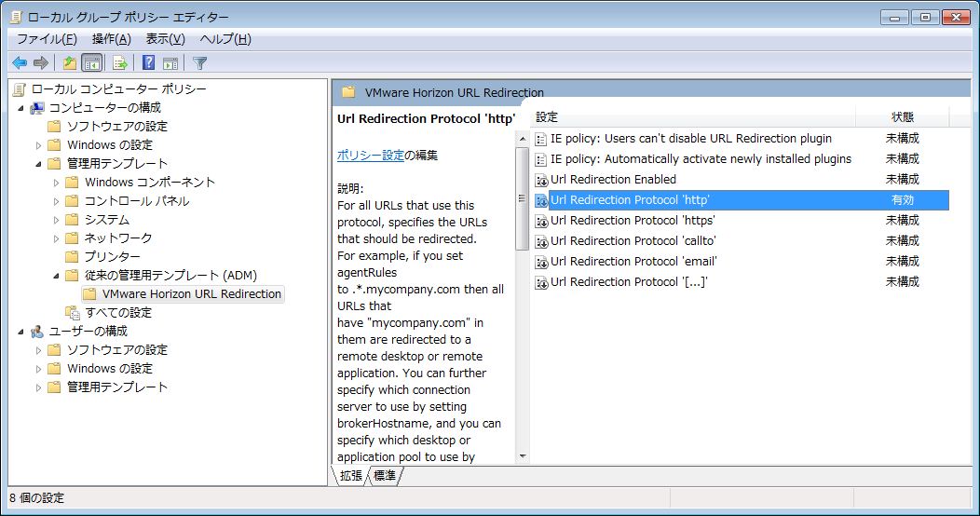Select IE policy: Users can't disable URL Redirection plugin
This screenshot has width=980, height=516.
(742, 138)
